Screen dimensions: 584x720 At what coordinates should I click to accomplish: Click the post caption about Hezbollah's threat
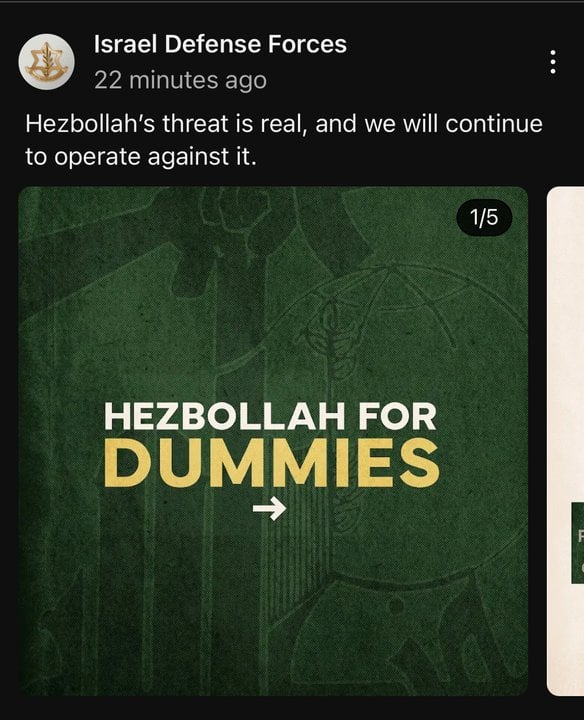(284, 140)
